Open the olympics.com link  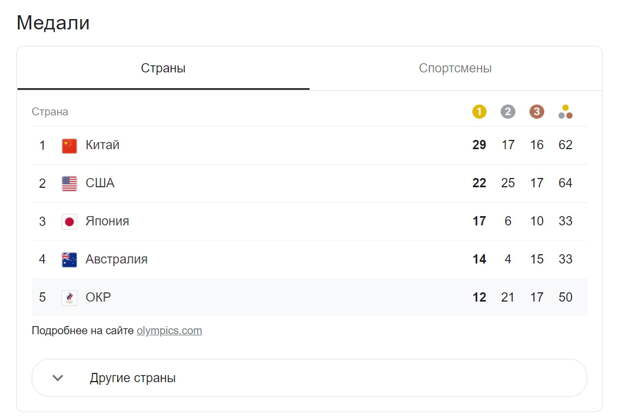169,330
